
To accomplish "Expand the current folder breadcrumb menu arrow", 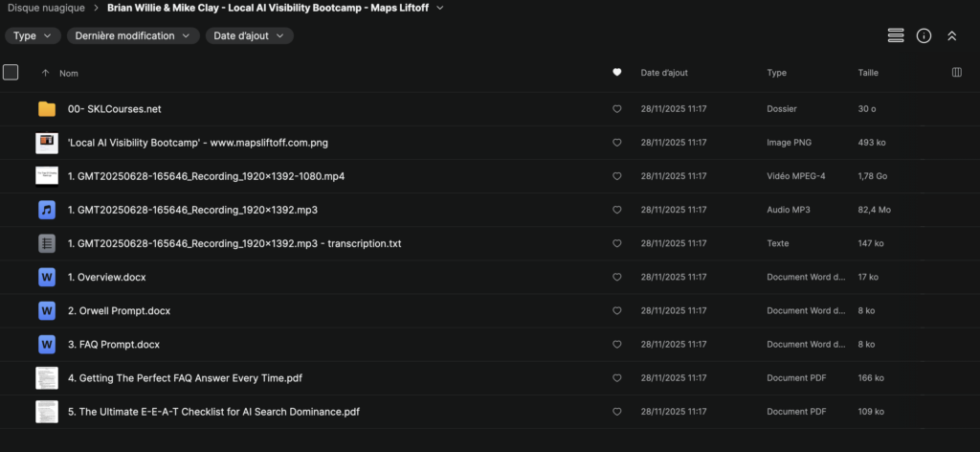I will tap(439, 8).
